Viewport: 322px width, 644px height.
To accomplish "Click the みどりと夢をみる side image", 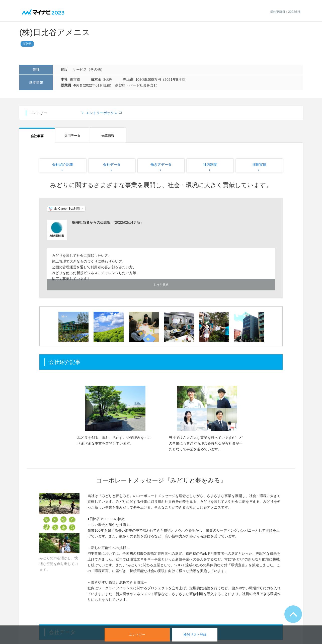I will tap(59, 523).
